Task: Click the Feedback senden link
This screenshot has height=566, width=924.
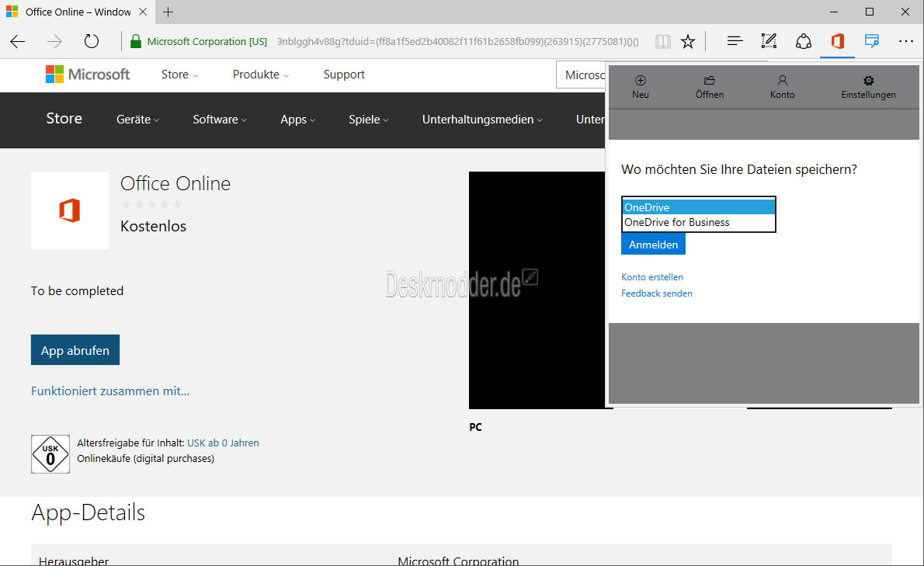Action: click(656, 293)
